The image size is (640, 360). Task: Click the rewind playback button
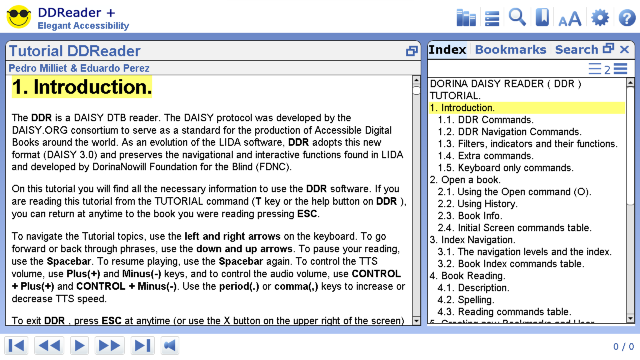[49, 346]
